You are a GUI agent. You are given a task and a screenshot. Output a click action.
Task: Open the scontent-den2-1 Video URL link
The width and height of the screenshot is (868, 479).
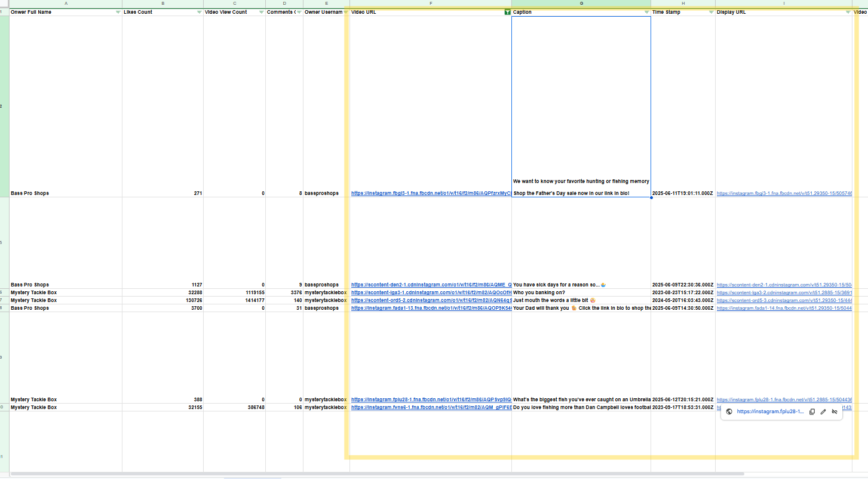[431, 285]
